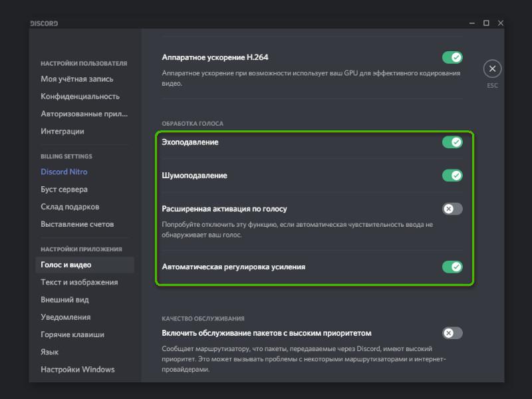Click the Шумоподавление label text
532x399 pixels.
[194, 176]
